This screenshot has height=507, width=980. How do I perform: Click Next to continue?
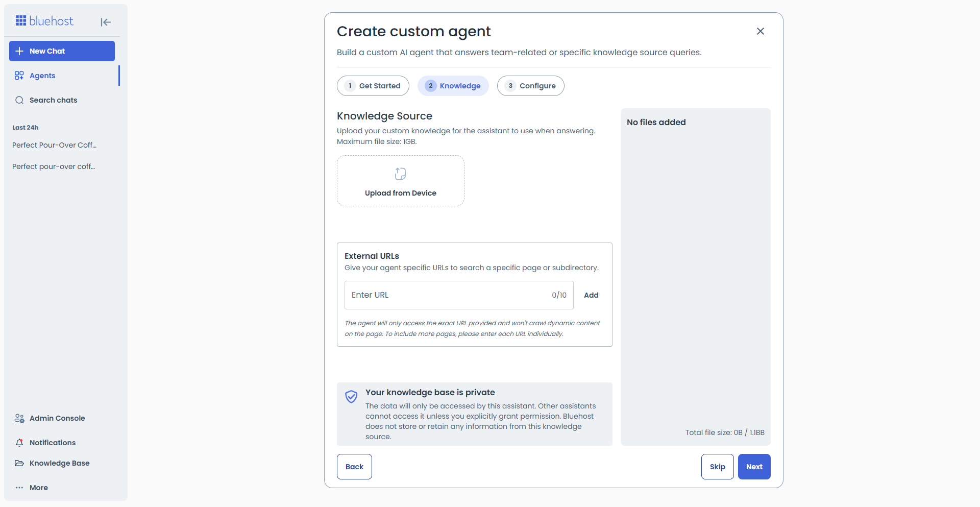point(754,467)
